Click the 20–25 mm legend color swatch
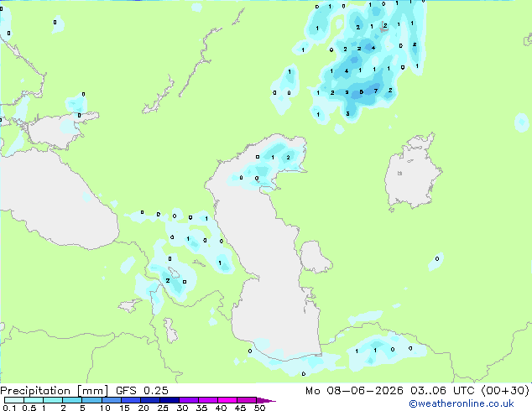 pos(150,400)
